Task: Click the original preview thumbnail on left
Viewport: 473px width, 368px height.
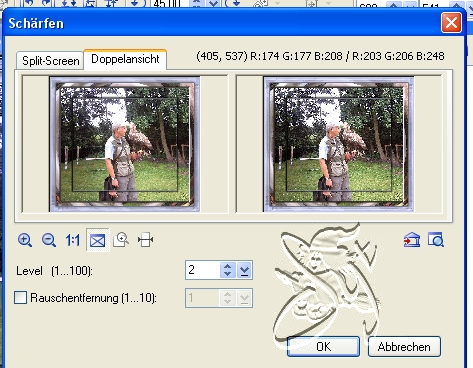Action: tap(125, 144)
